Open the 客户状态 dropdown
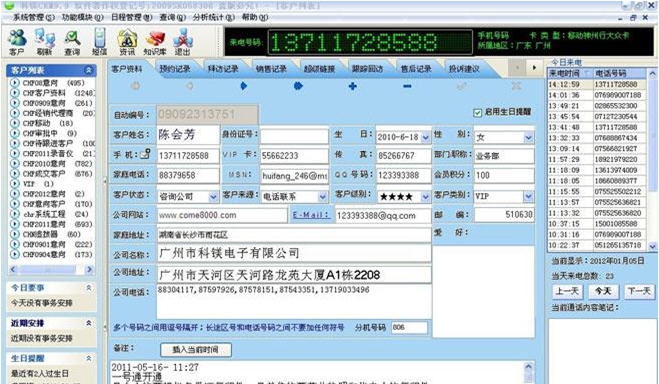The image size is (659, 384). pyautogui.click(x=213, y=196)
